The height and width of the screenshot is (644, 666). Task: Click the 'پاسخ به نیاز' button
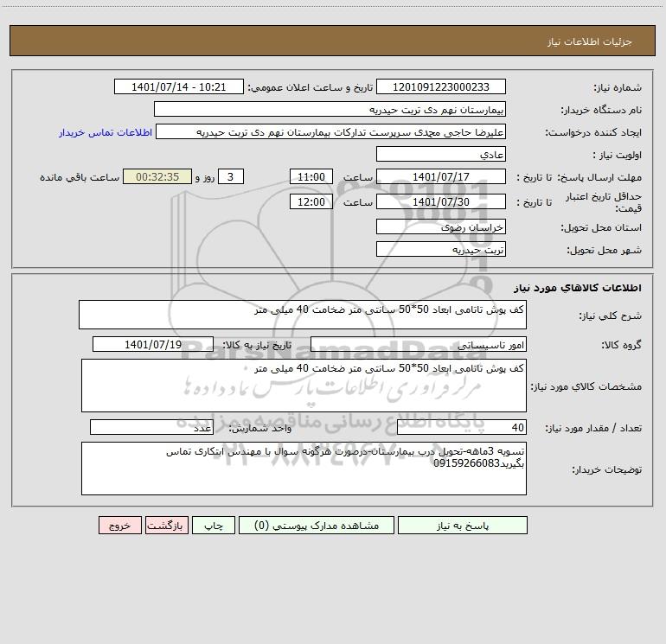pyautogui.click(x=462, y=525)
